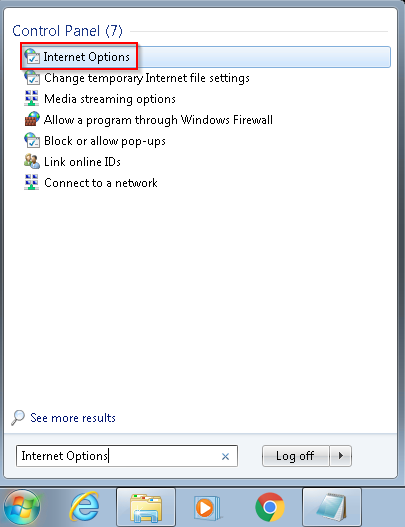Click See more results link
The image size is (405, 527).
(x=73, y=418)
